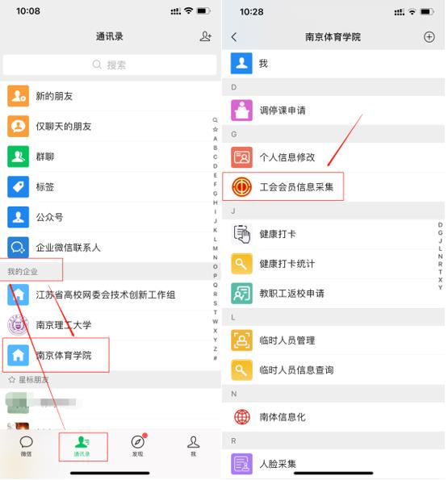Switch to the 微信 chats bottom tab

coord(26,446)
